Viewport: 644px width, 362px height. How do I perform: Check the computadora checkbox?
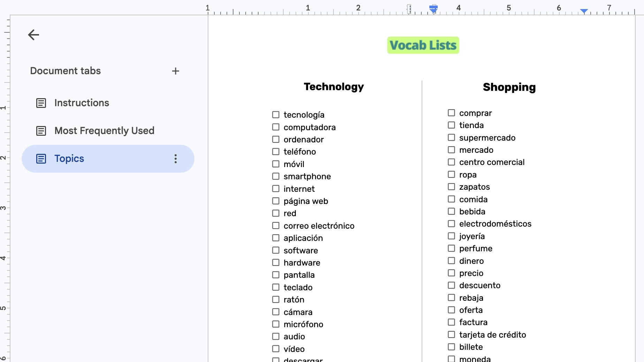pos(276,127)
